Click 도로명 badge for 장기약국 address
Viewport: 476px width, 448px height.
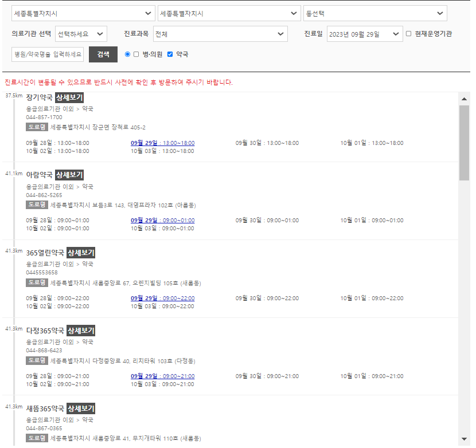(37, 127)
